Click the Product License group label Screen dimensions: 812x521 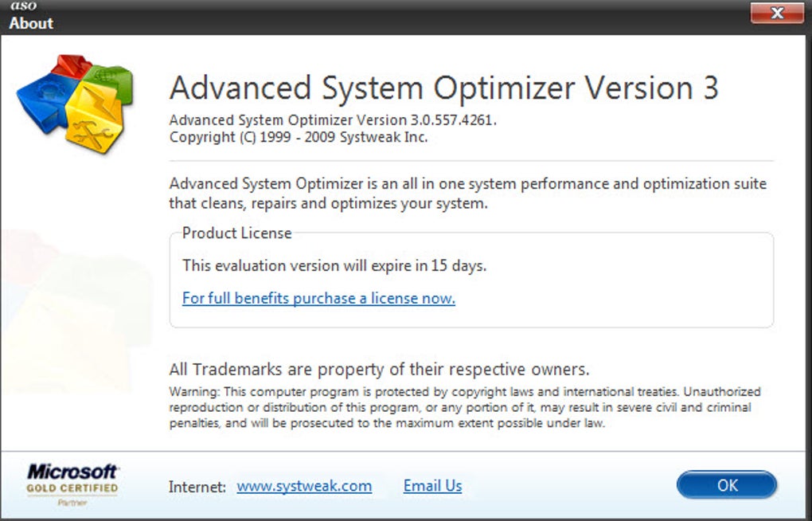pos(236,233)
